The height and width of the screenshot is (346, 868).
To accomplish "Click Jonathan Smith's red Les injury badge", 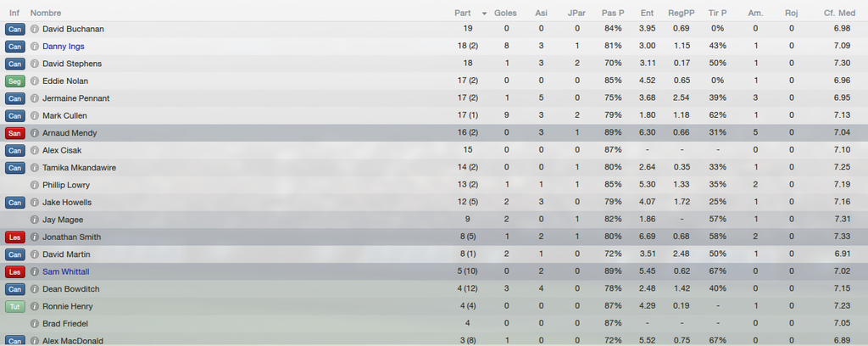I will tap(15, 237).
